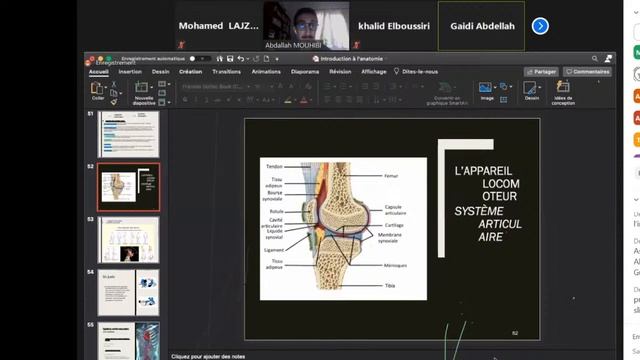Click the Gaidi Abdellah participant tile
Viewport: 640px width, 360px height.
[482, 26]
